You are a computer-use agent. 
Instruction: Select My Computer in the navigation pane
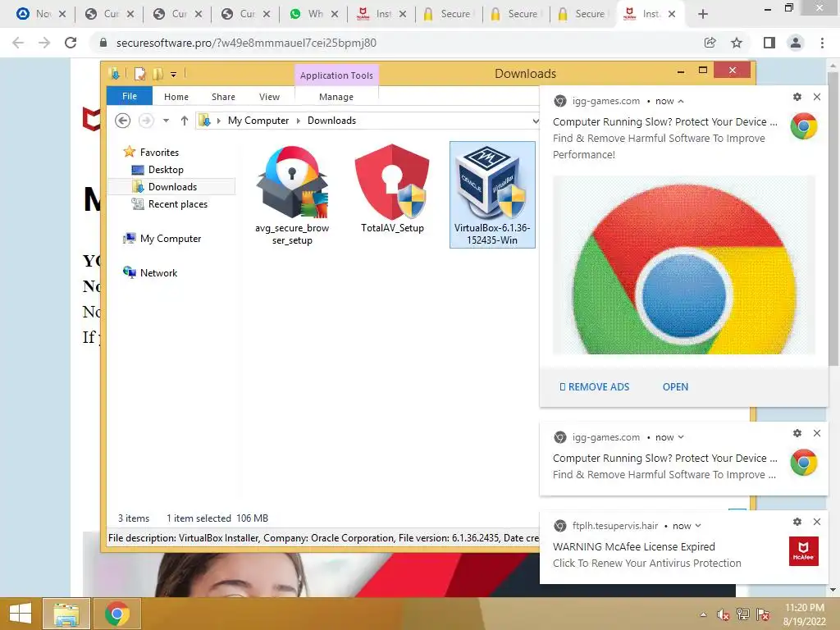(x=171, y=239)
